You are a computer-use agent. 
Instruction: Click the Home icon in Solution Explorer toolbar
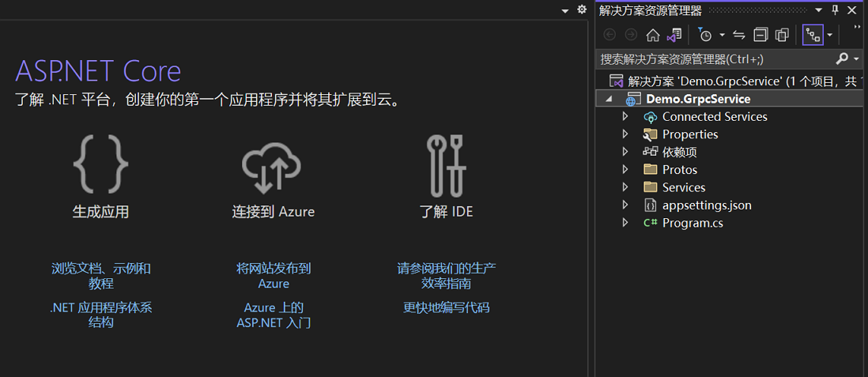[x=653, y=36]
